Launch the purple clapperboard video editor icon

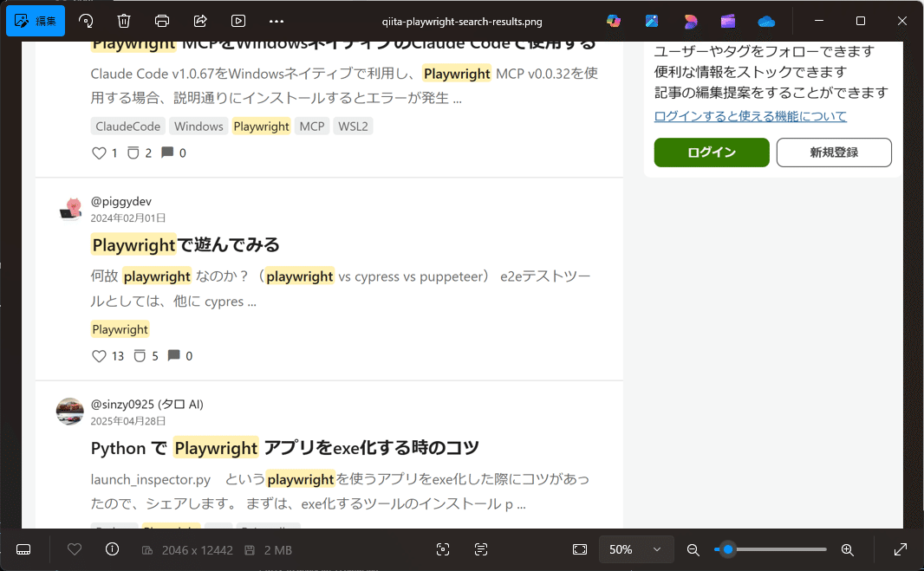click(x=728, y=21)
